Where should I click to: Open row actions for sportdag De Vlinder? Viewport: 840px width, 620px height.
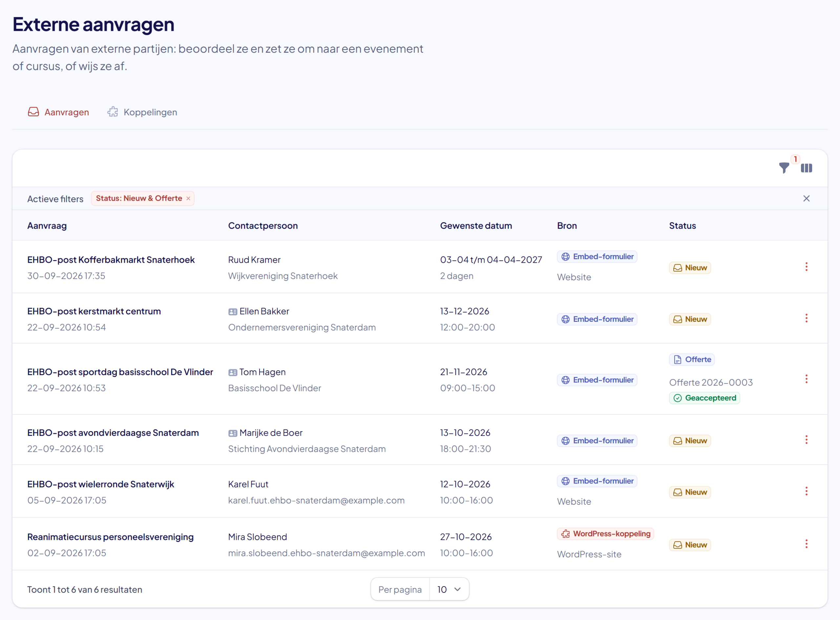[x=806, y=379]
